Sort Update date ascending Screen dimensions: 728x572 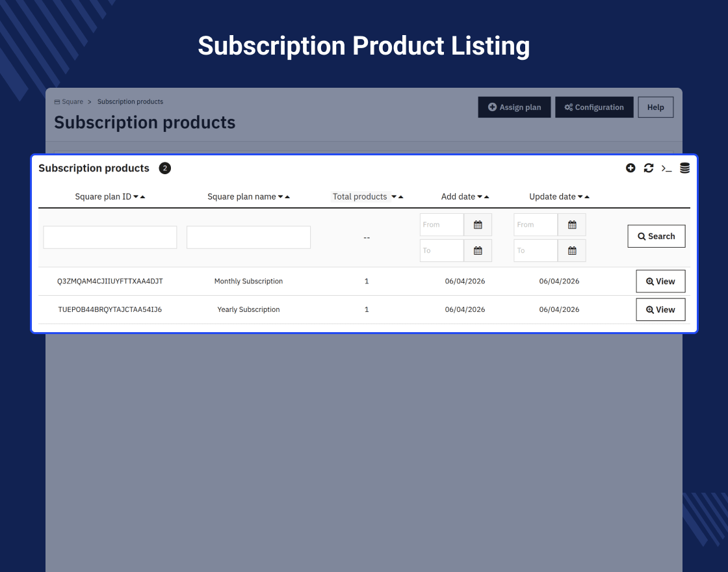[x=587, y=197]
